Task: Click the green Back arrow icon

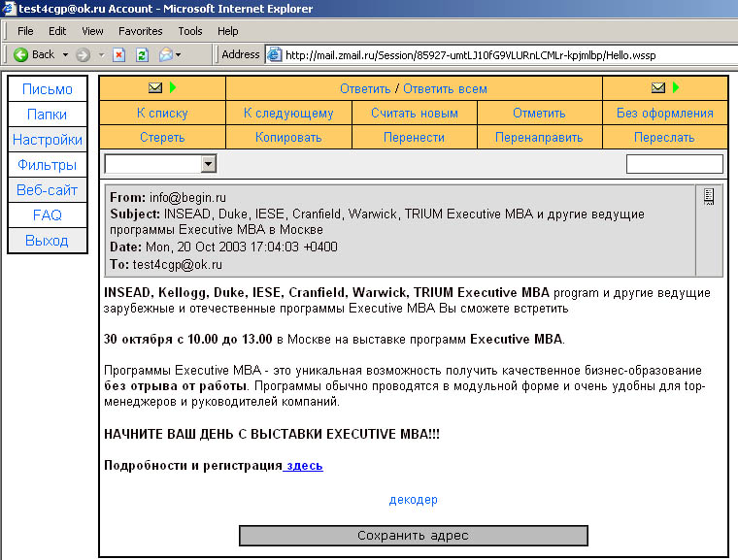Action: 20,55
